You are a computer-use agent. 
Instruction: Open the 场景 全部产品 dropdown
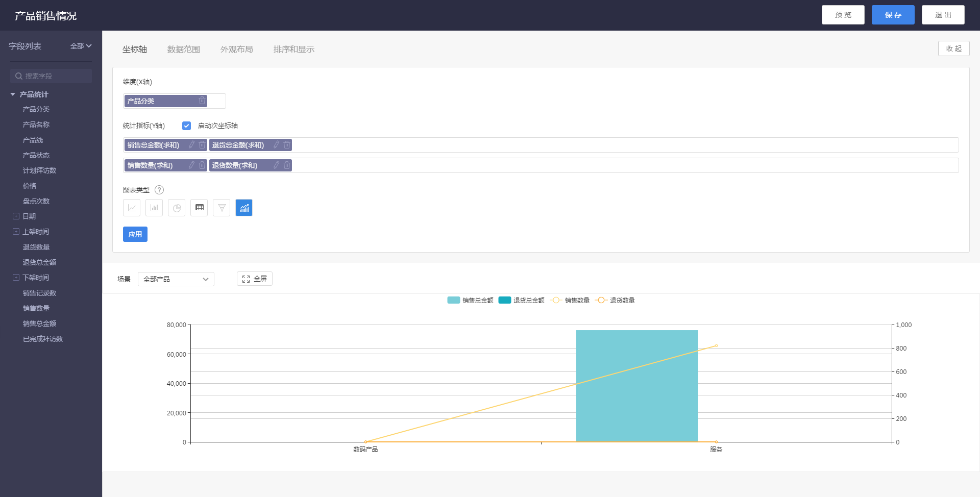coord(176,279)
